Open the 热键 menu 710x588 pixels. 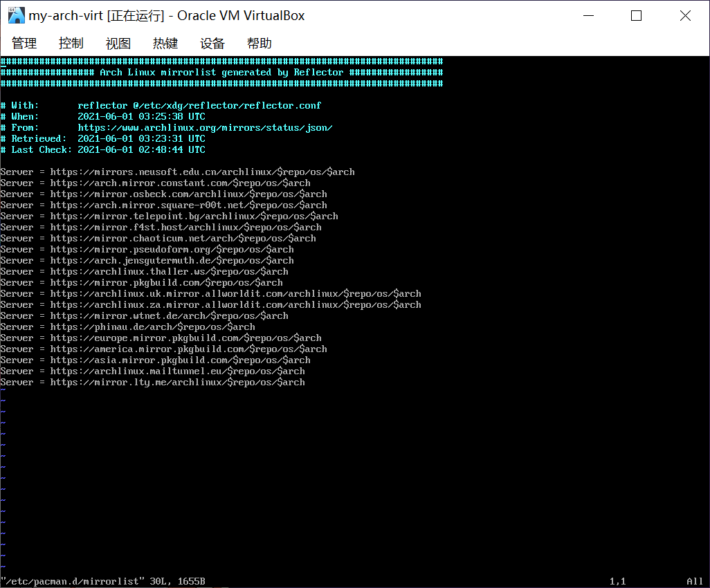click(165, 43)
